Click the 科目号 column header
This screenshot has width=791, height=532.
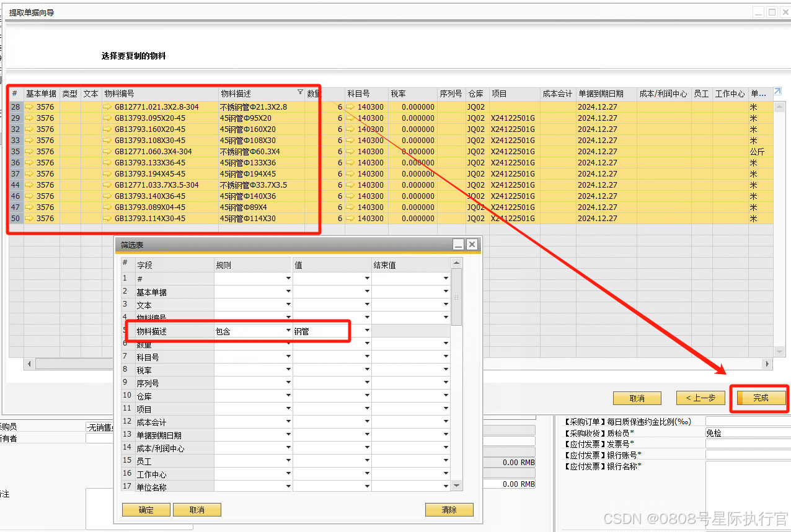(x=366, y=94)
